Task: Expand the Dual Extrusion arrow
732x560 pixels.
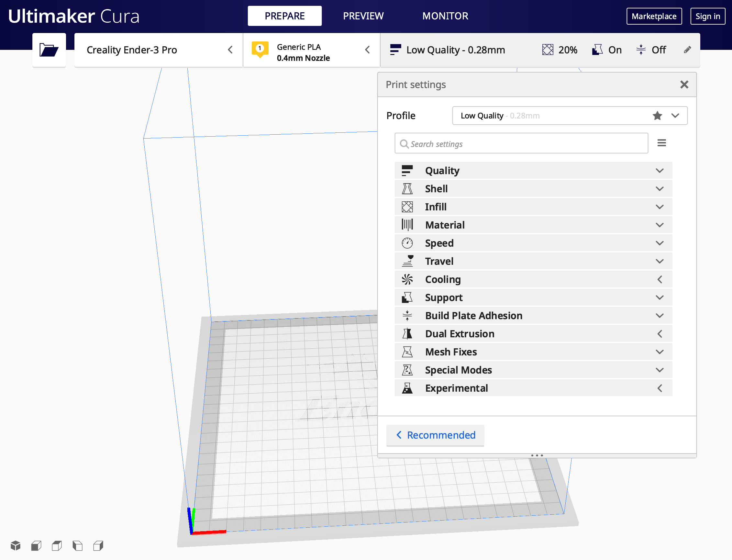Action: click(x=660, y=334)
